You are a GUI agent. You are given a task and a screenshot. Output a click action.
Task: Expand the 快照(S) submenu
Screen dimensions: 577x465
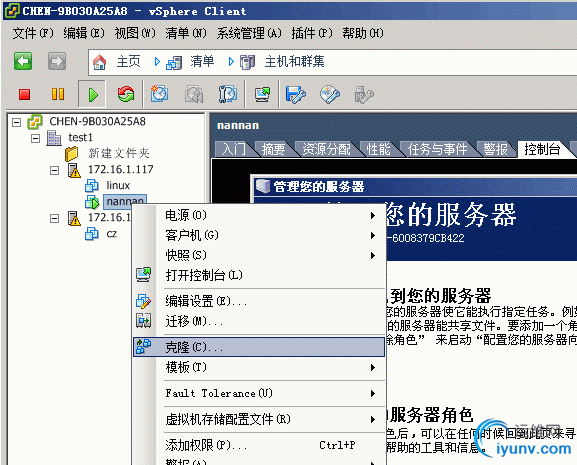(x=373, y=255)
